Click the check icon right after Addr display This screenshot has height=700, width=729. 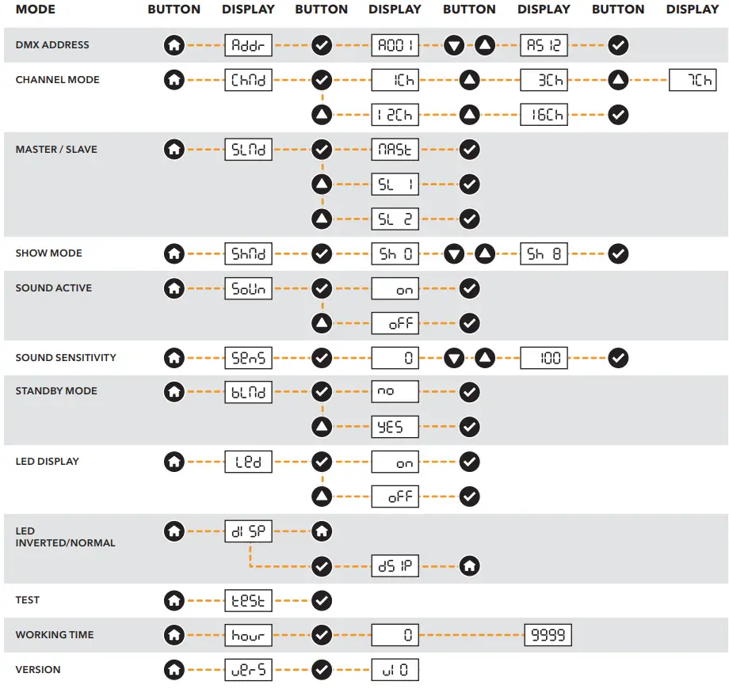(322, 45)
